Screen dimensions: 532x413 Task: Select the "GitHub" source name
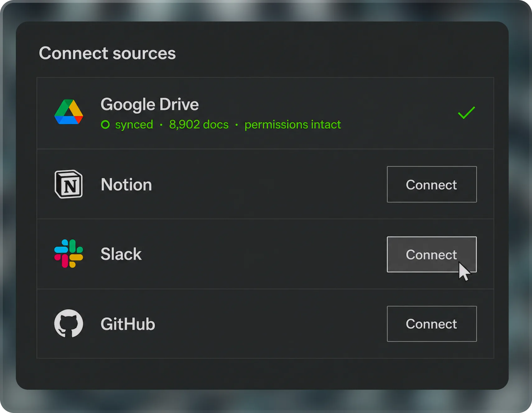point(128,324)
